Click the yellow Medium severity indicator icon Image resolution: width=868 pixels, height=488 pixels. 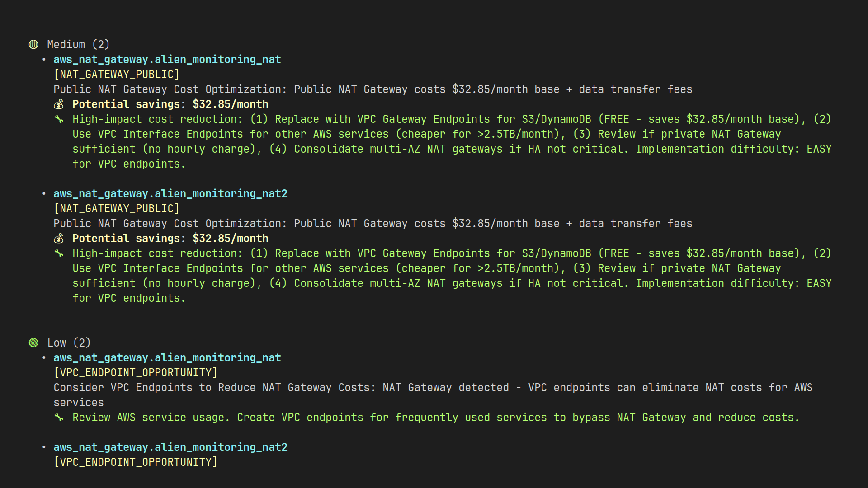[34, 44]
